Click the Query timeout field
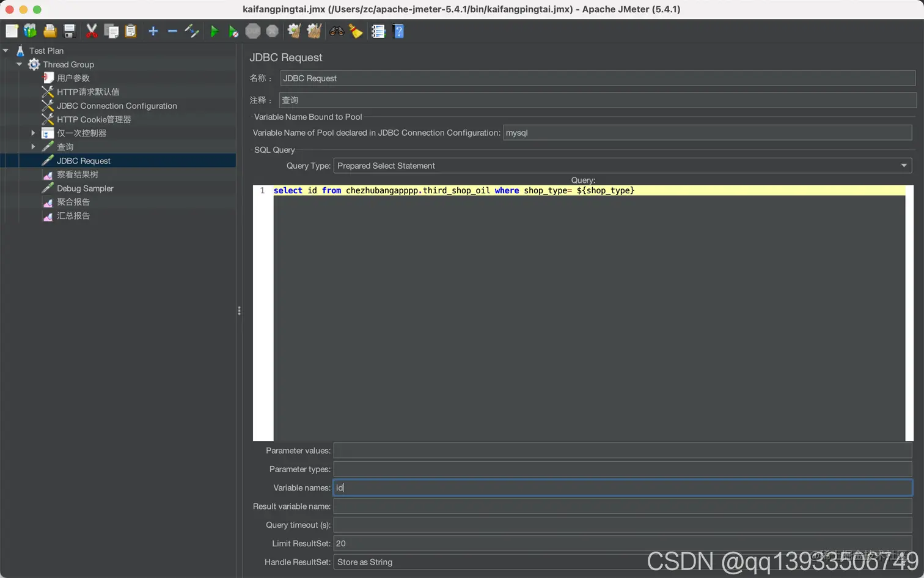Screen dimensions: 924x578 pyautogui.click(x=623, y=525)
